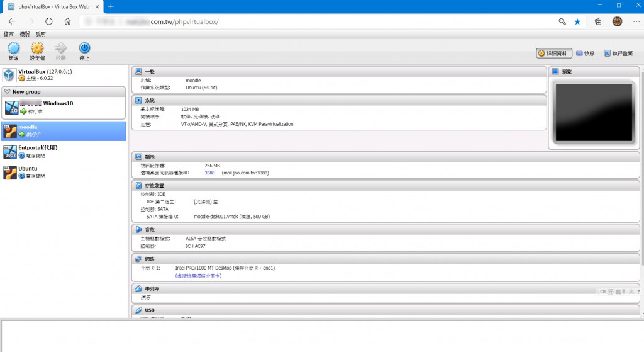Click the 啟動 (Start) arrow icon
644x352 pixels.
[61, 48]
